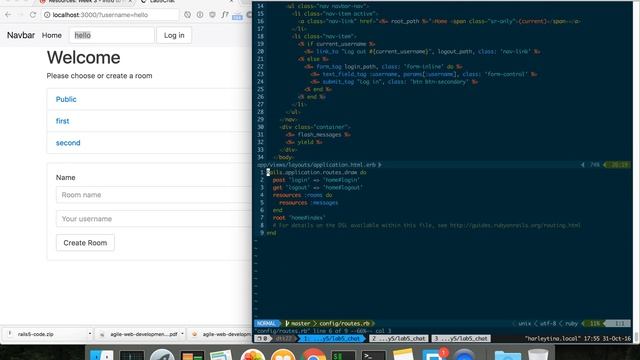Screen dimensions: 640x360
Task: Click the browser address bar URL
Action: (x=100, y=15)
